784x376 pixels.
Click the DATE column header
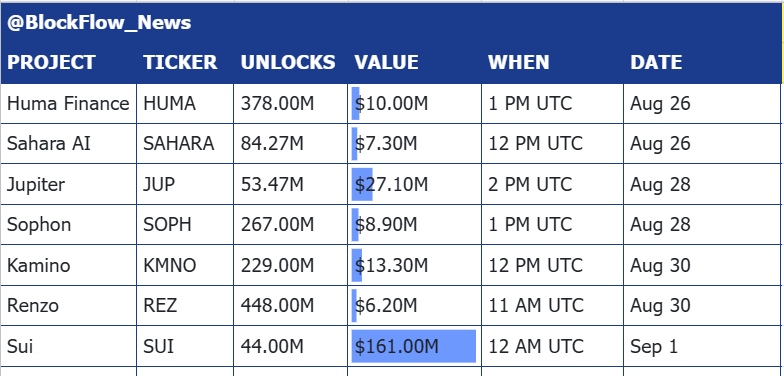[702, 62]
